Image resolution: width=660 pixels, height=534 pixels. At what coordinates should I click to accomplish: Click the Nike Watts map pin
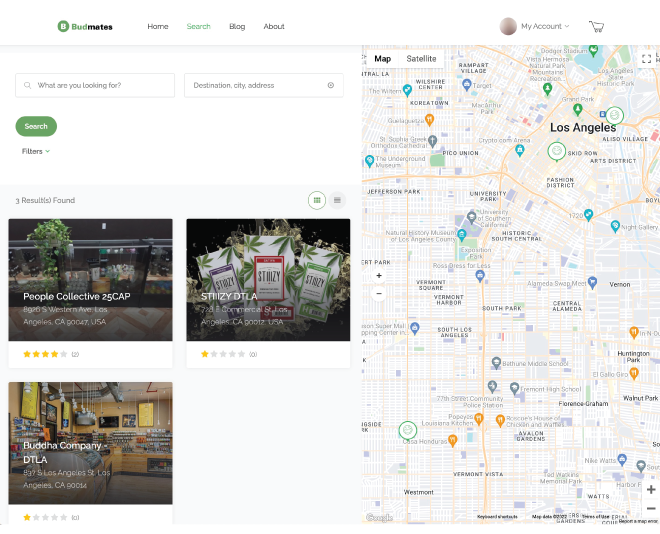[x=622, y=460]
